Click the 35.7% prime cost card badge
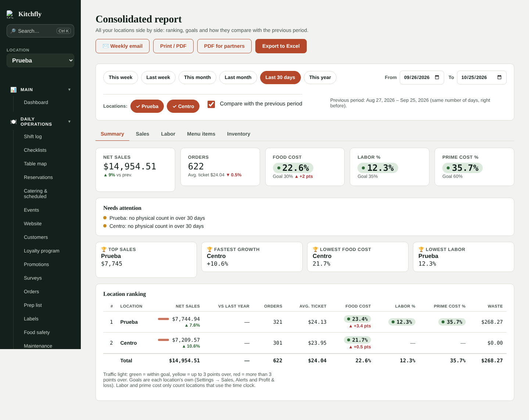This screenshot has height=420, width=529. (x=463, y=168)
